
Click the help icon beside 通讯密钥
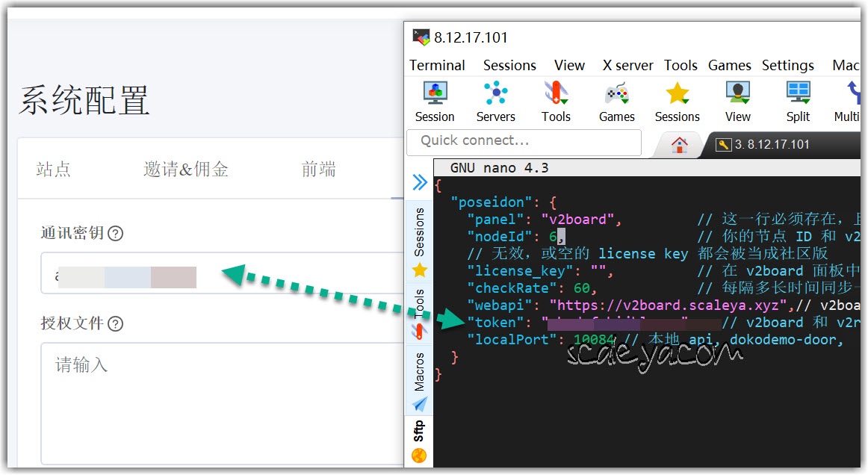click(115, 234)
